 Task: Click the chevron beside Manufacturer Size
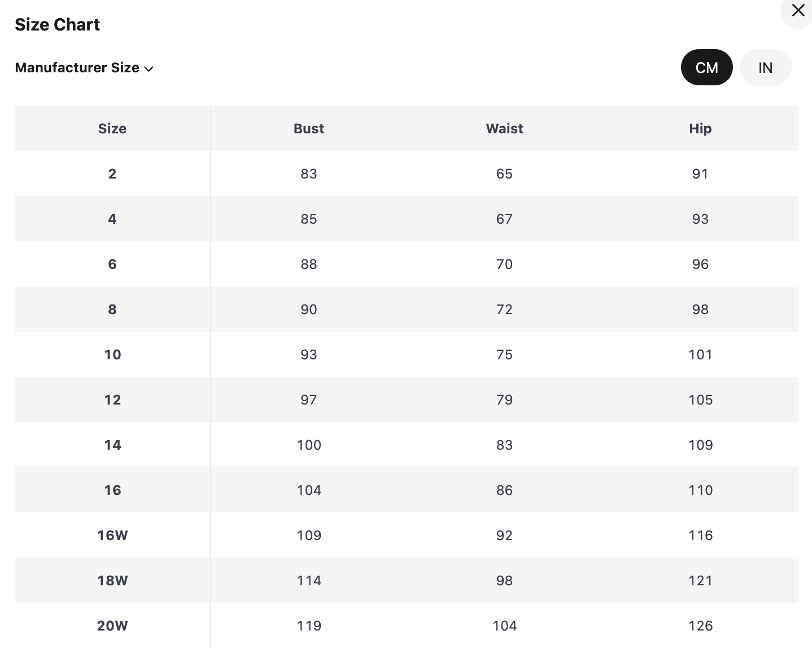point(149,69)
